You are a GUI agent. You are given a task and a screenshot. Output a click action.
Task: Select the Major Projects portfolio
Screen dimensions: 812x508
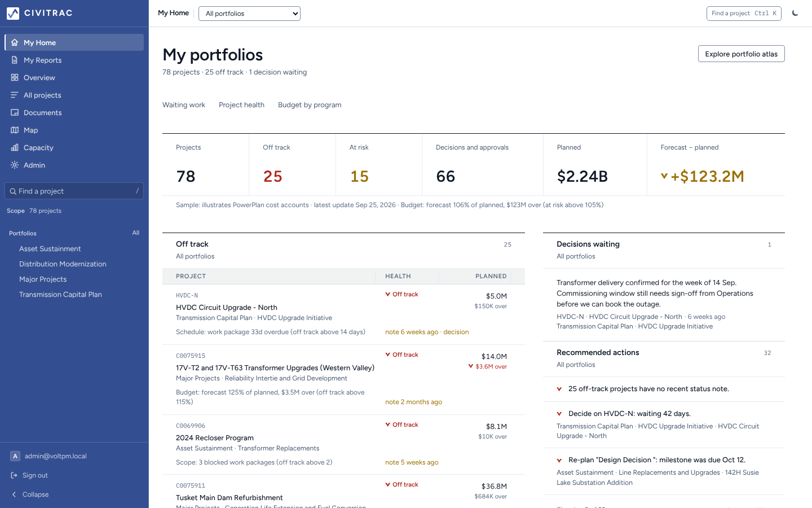click(43, 279)
